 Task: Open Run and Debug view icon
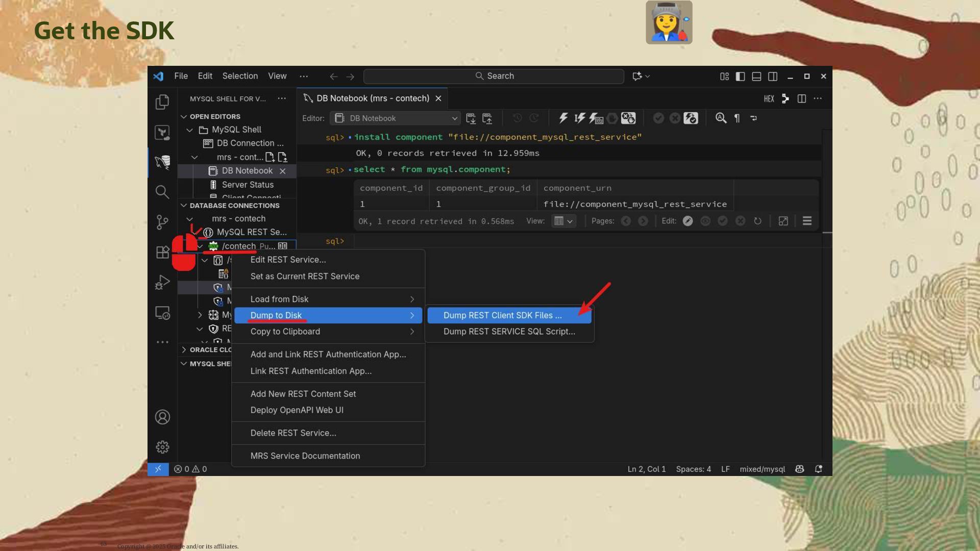click(x=162, y=282)
